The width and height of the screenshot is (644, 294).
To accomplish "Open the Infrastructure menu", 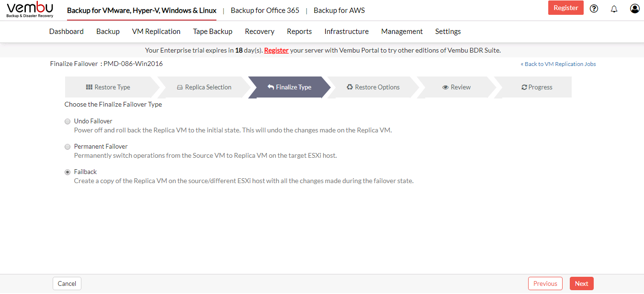I will [347, 32].
